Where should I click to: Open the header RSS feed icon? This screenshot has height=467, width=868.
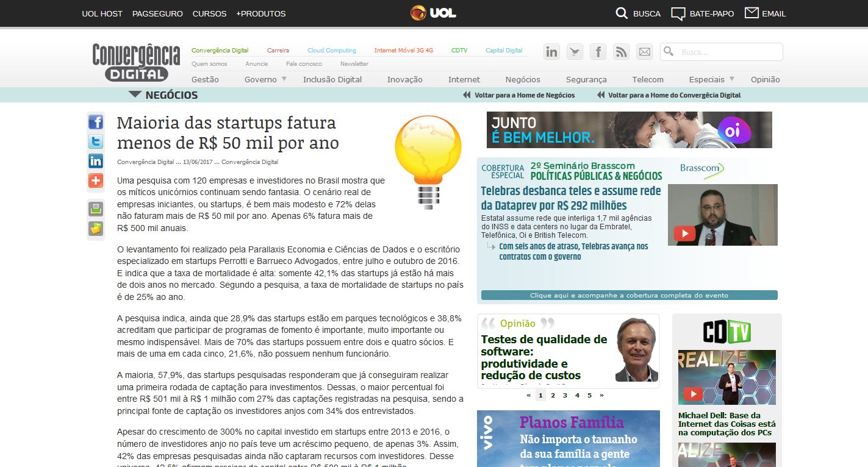click(621, 52)
